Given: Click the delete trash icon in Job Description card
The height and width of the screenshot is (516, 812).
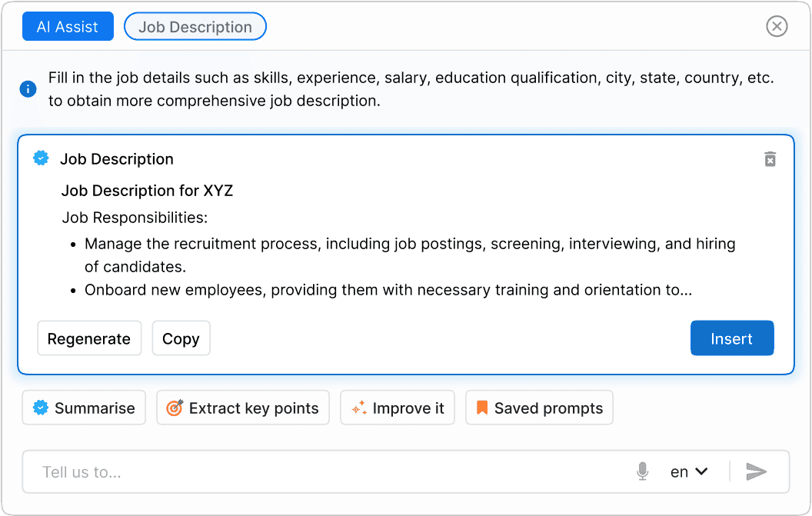Looking at the screenshot, I should pyautogui.click(x=770, y=159).
